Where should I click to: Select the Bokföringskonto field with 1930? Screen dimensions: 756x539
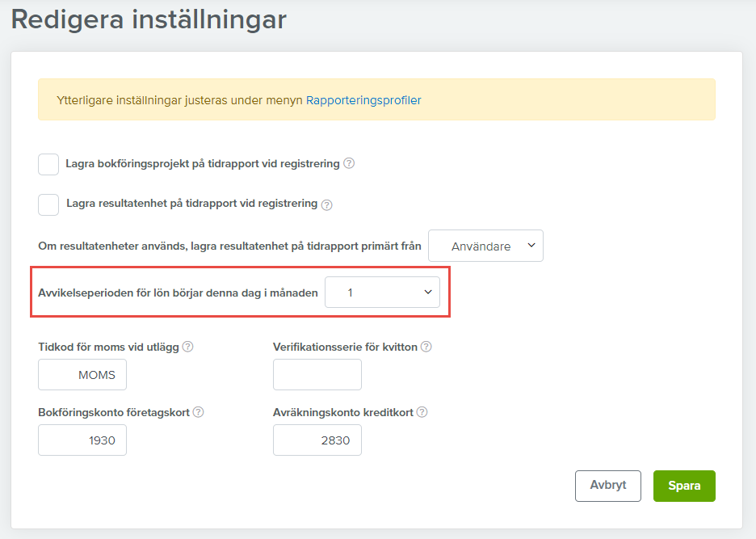pos(82,440)
